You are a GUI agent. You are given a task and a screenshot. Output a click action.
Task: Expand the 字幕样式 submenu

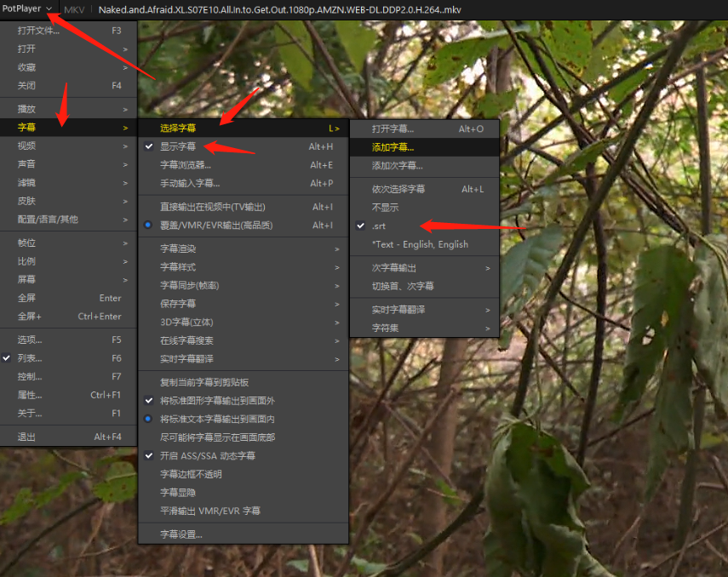point(179,267)
